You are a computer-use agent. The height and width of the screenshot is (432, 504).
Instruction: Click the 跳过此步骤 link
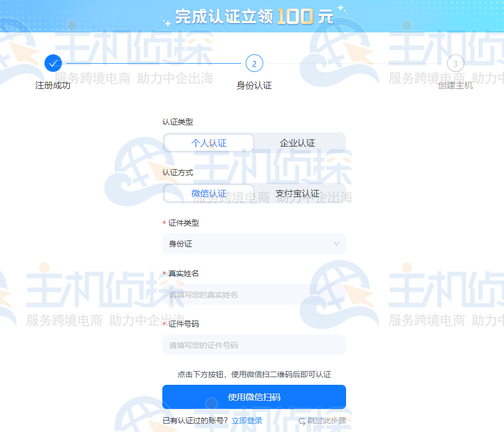click(x=327, y=420)
